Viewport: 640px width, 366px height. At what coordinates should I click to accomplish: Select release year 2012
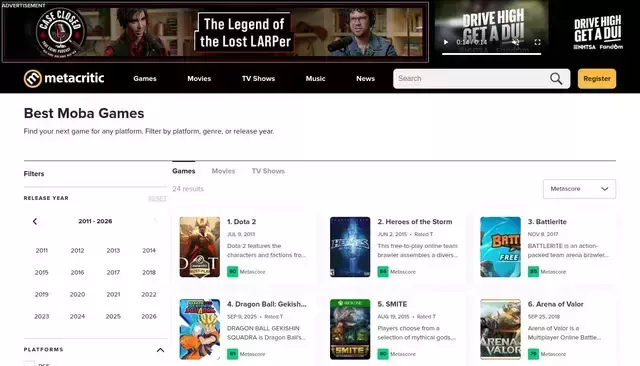[78, 251]
